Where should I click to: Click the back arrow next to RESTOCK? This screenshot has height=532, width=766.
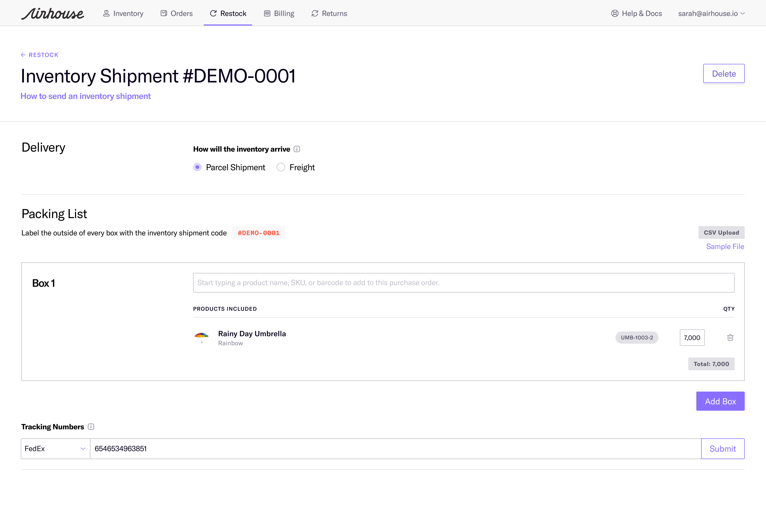pos(23,55)
